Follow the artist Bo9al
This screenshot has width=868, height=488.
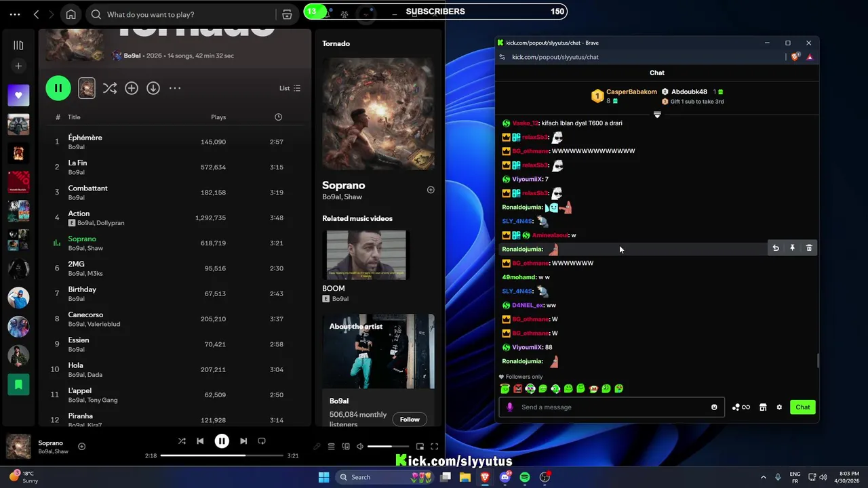(x=410, y=420)
